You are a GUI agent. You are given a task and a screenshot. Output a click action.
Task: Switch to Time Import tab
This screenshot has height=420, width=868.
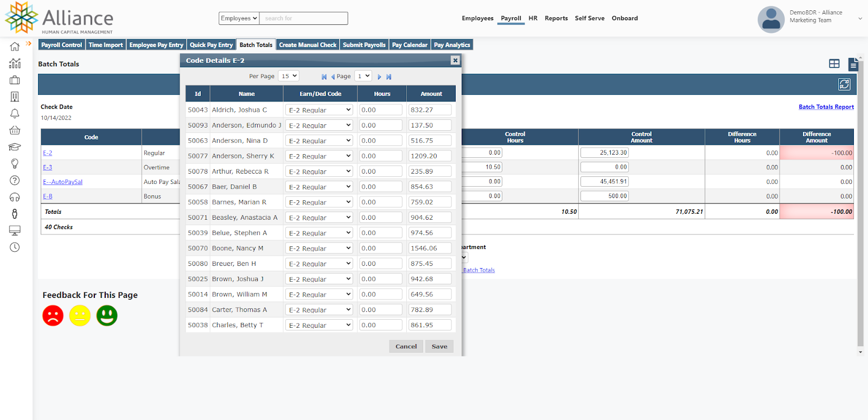pos(106,45)
